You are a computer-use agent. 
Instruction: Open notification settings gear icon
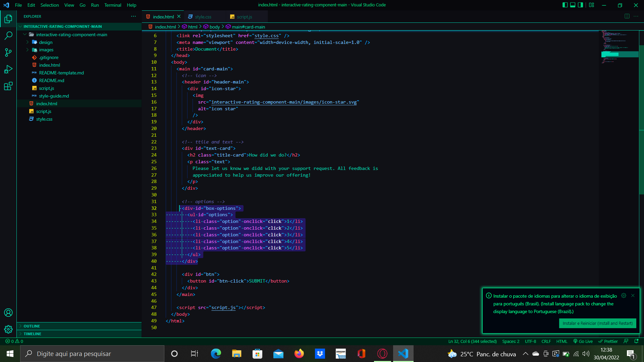[624, 296]
